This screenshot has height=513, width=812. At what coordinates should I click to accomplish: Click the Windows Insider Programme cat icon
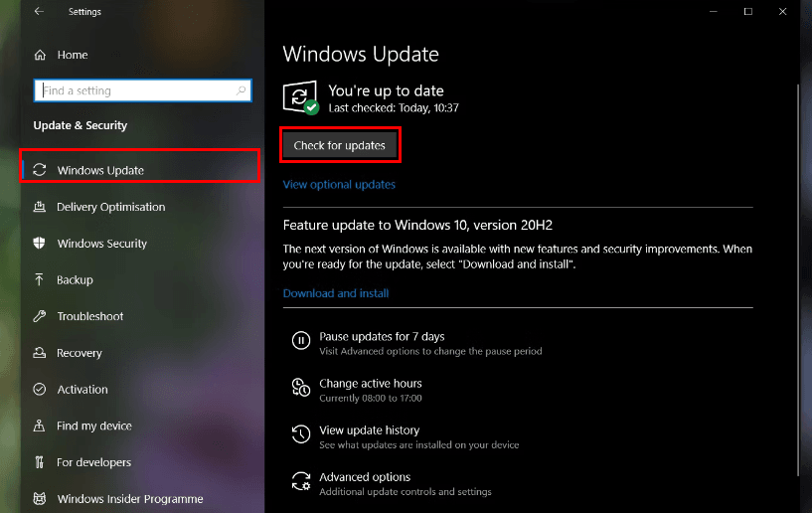point(40,498)
